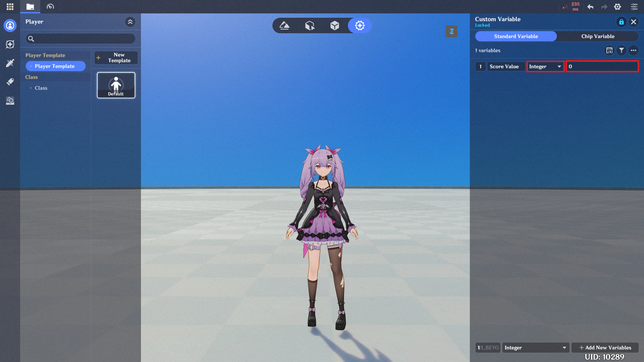Select the compass star sidebar icon
The height and width of the screenshot is (362, 644).
pyautogui.click(x=10, y=44)
